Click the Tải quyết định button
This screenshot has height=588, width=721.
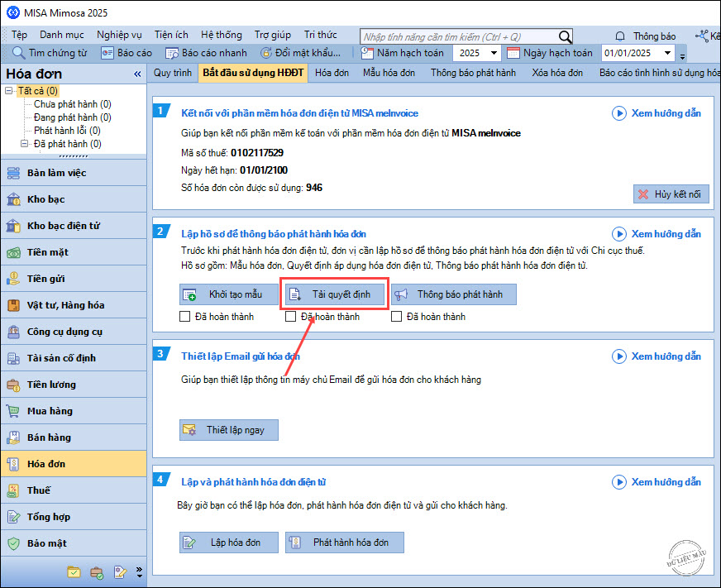coord(335,294)
